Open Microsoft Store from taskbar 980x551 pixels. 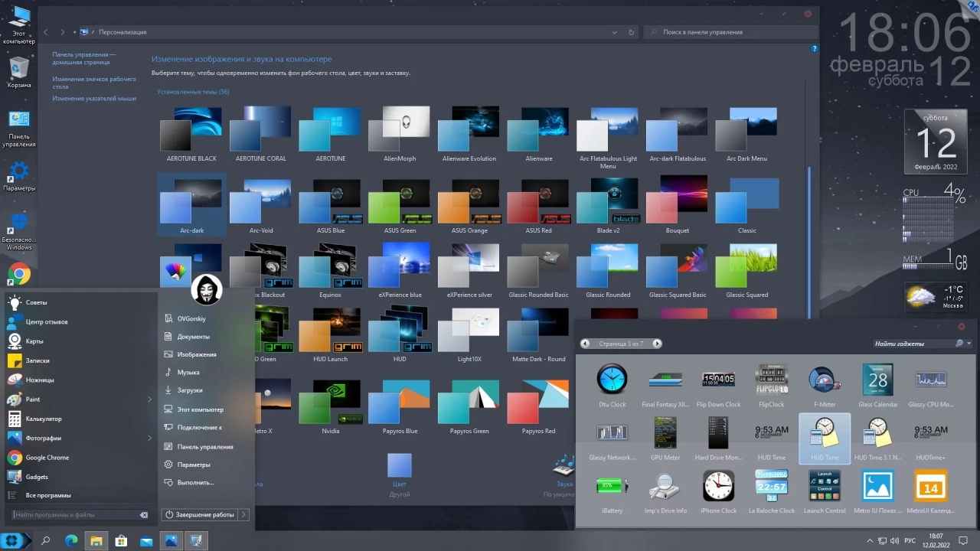point(121,541)
